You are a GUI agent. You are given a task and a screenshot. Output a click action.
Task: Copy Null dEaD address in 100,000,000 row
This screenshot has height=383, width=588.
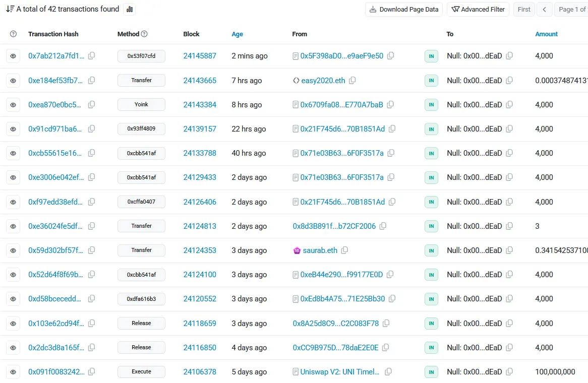[x=509, y=372]
